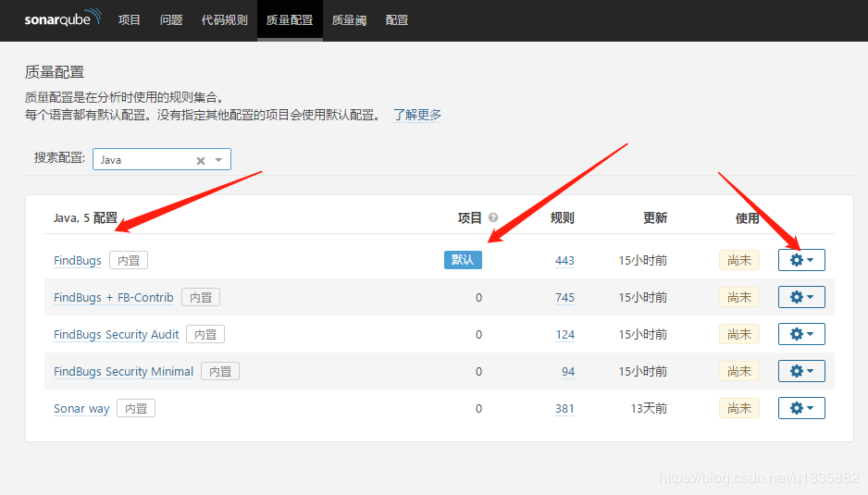Image resolution: width=868 pixels, height=495 pixels.
Task: Click 尚未 status in Sonar way row
Action: [739, 409]
